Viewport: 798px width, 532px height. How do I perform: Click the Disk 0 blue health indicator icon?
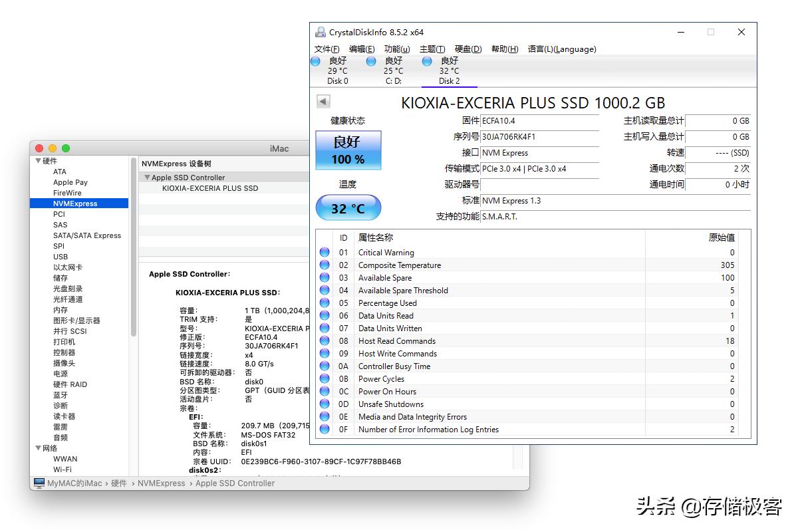315,61
